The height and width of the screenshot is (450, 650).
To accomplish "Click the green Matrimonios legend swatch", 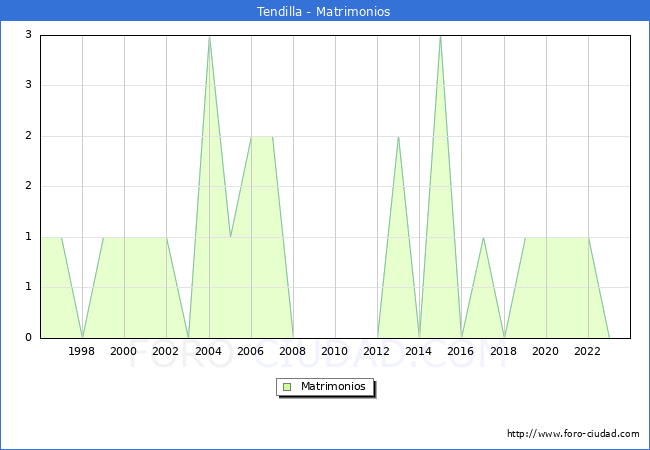I will coord(287,386).
